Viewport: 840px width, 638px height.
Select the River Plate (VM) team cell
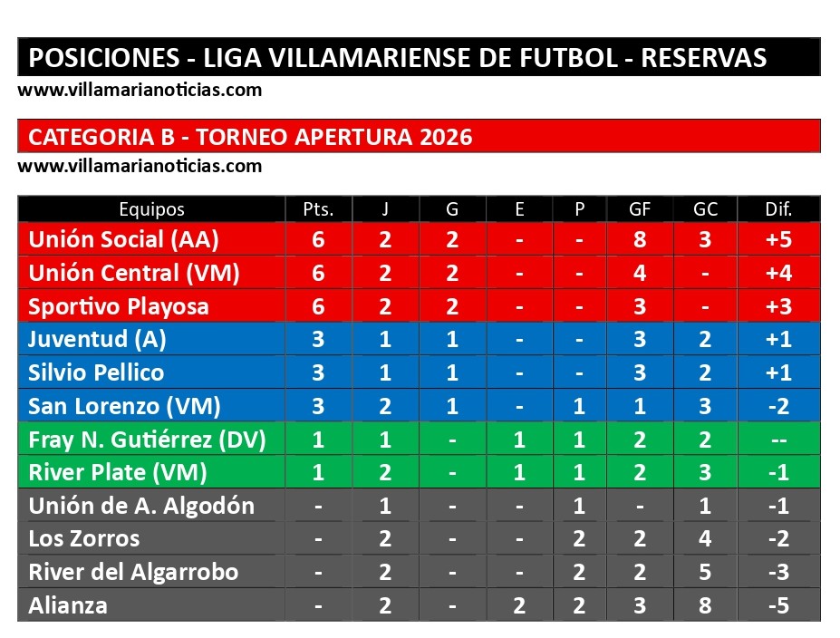tap(118, 472)
